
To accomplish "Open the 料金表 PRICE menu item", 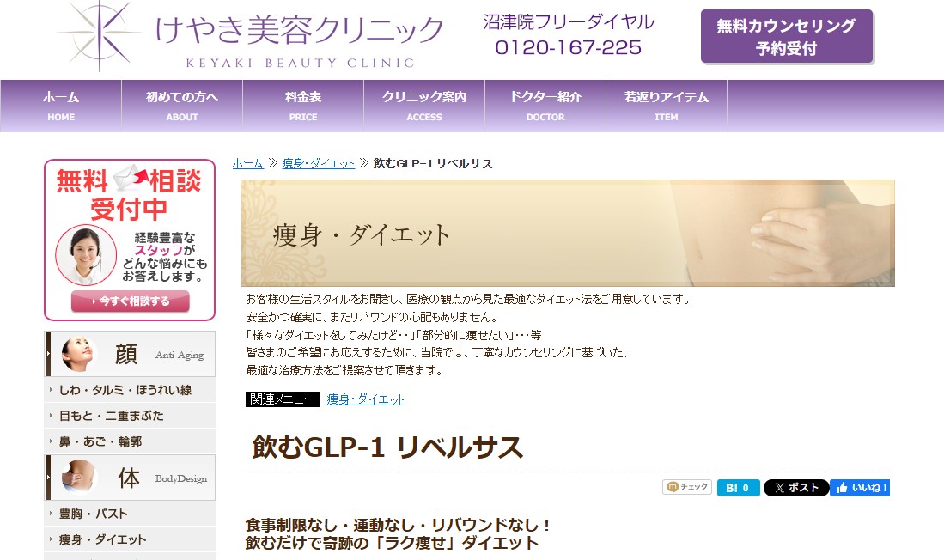I will click(x=303, y=106).
